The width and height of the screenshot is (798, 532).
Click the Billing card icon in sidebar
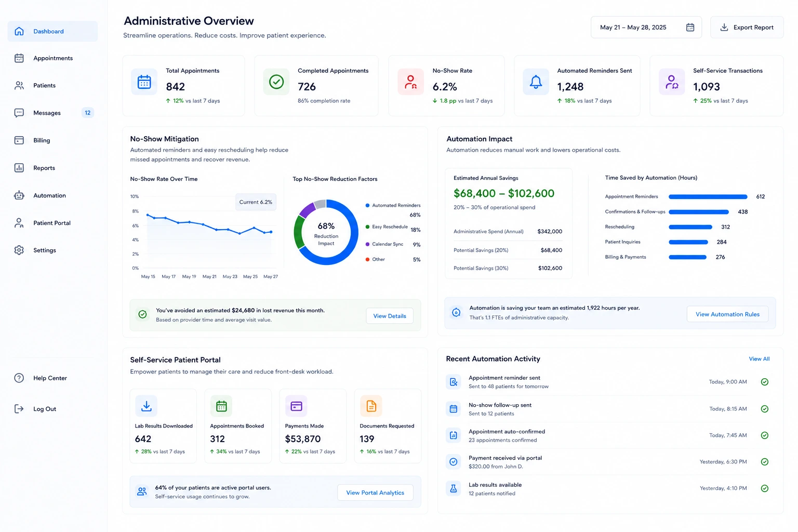pos(19,140)
